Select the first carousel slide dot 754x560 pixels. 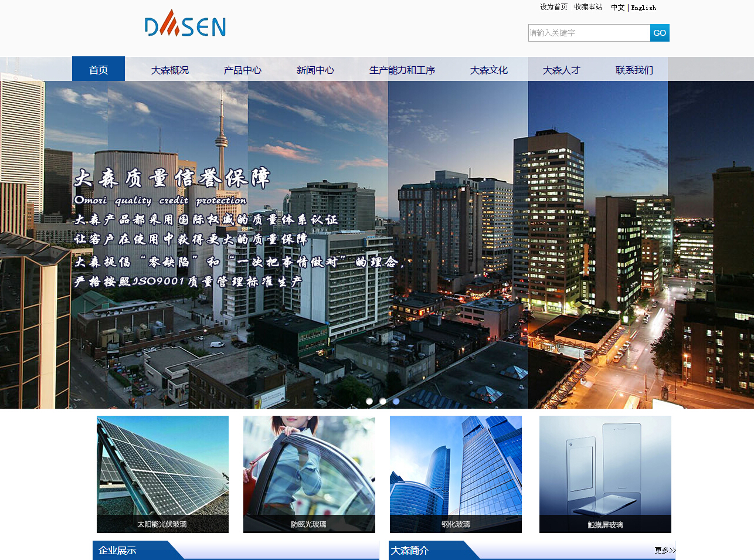(x=369, y=401)
